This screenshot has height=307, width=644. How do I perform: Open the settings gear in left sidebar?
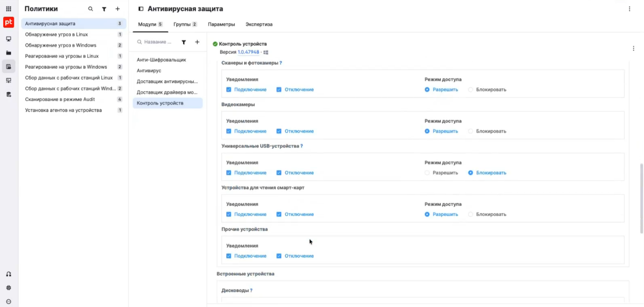[x=9, y=288]
